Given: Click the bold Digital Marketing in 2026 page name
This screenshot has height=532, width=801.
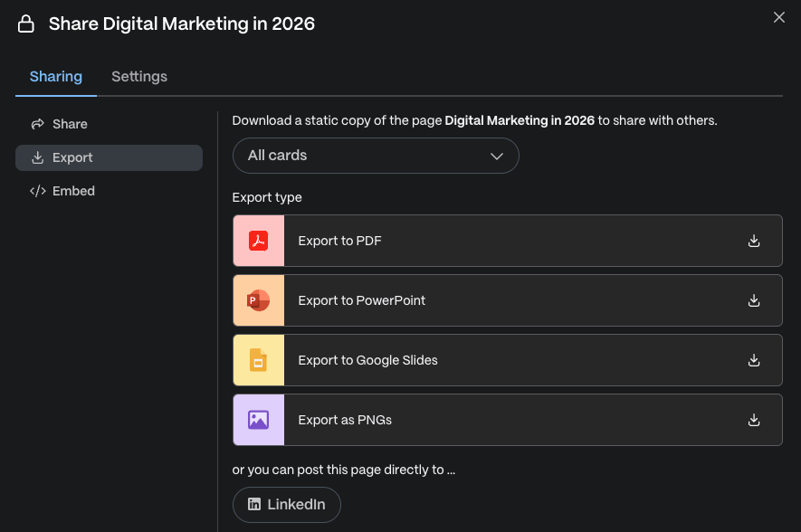Looking at the screenshot, I should (x=520, y=120).
